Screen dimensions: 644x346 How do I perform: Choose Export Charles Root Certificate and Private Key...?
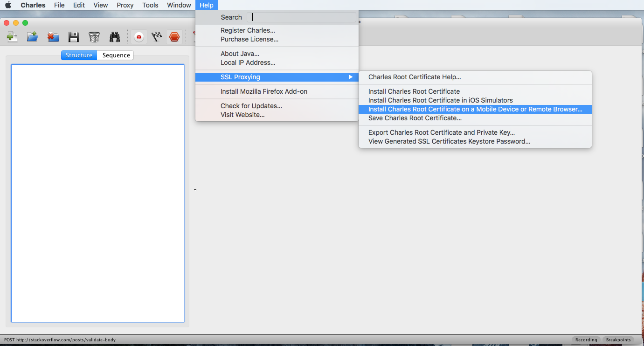click(475, 132)
